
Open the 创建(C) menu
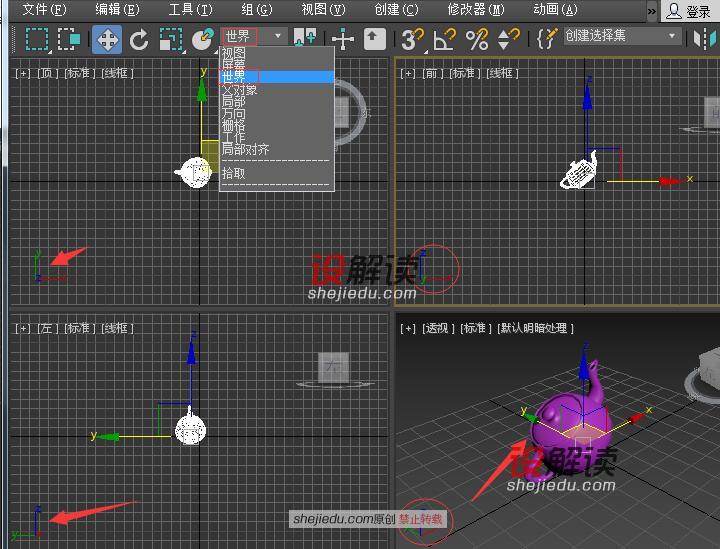396,10
